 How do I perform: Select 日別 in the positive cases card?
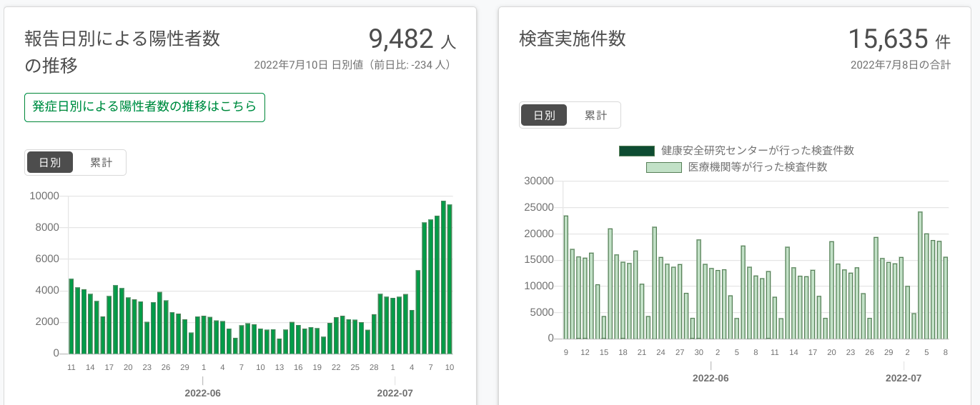(x=50, y=163)
